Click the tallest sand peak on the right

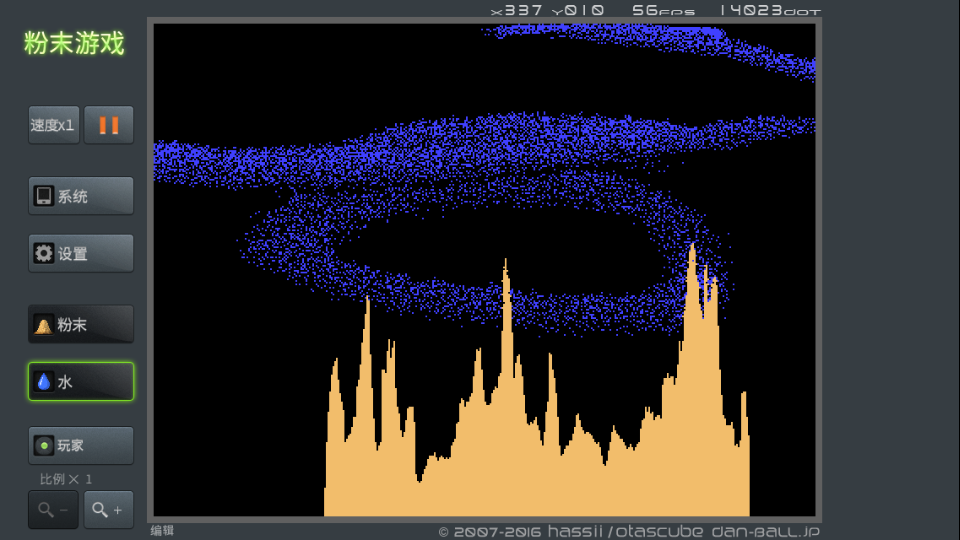click(x=692, y=252)
